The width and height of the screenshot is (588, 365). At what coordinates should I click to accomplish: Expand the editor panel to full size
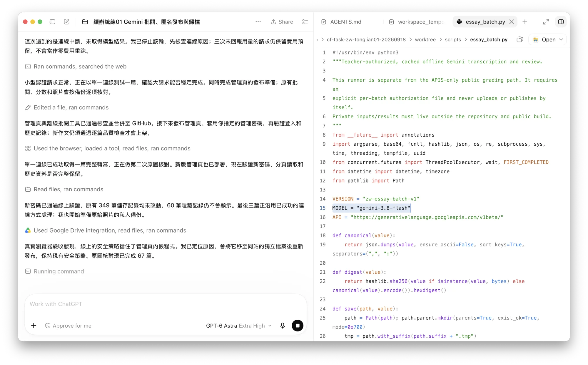tap(546, 22)
